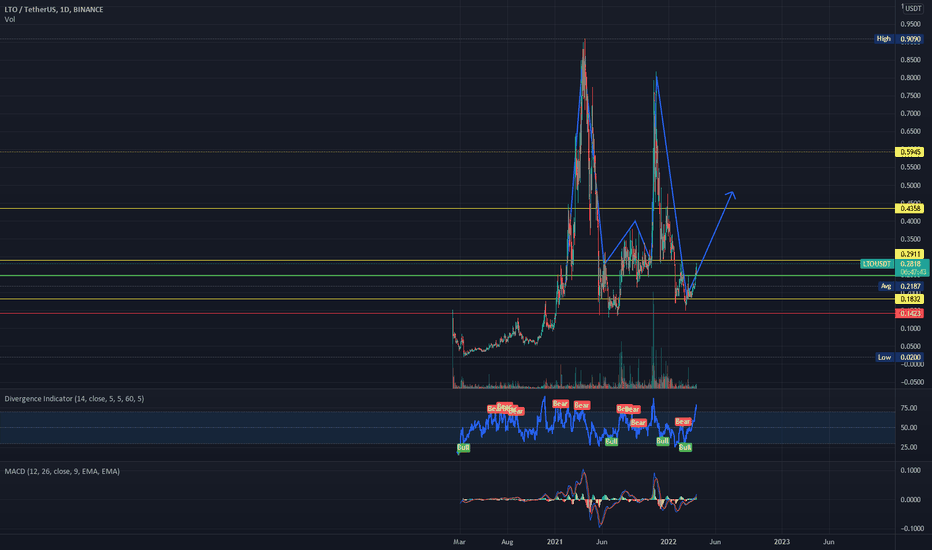Click the Aug label on time axis
932x550 pixels.
tap(507, 542)
